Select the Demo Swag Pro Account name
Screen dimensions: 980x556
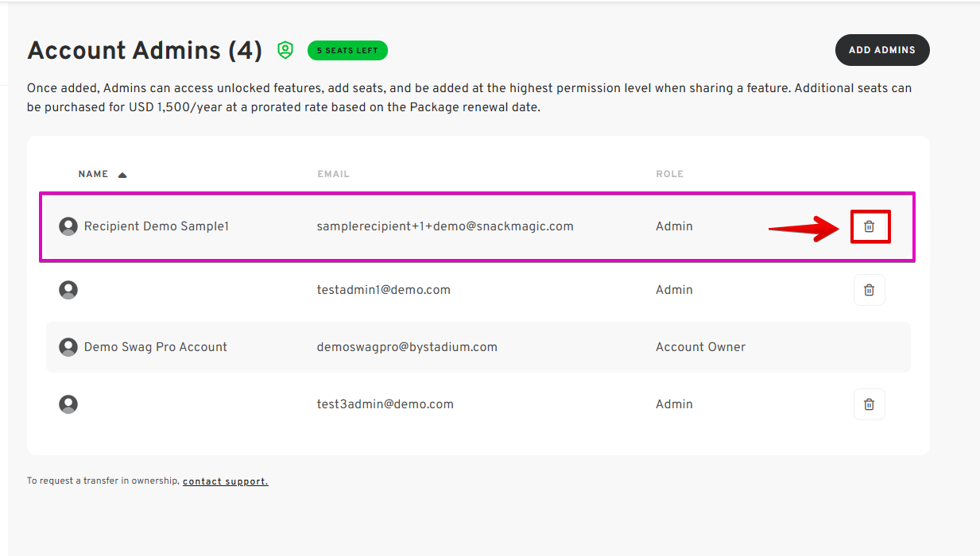click(x=156, y=347)
